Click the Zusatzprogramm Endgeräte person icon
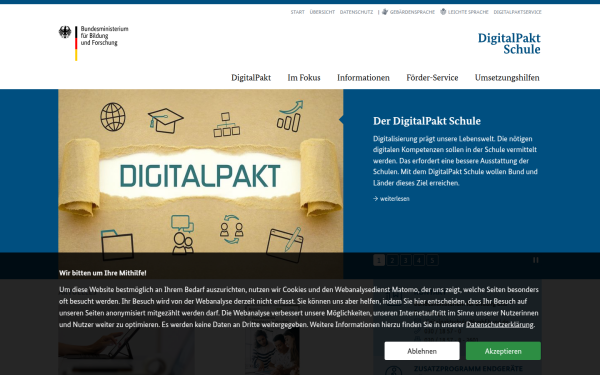Screen dimensions: 600x375 pyautogui.click(x=393, y=371)
